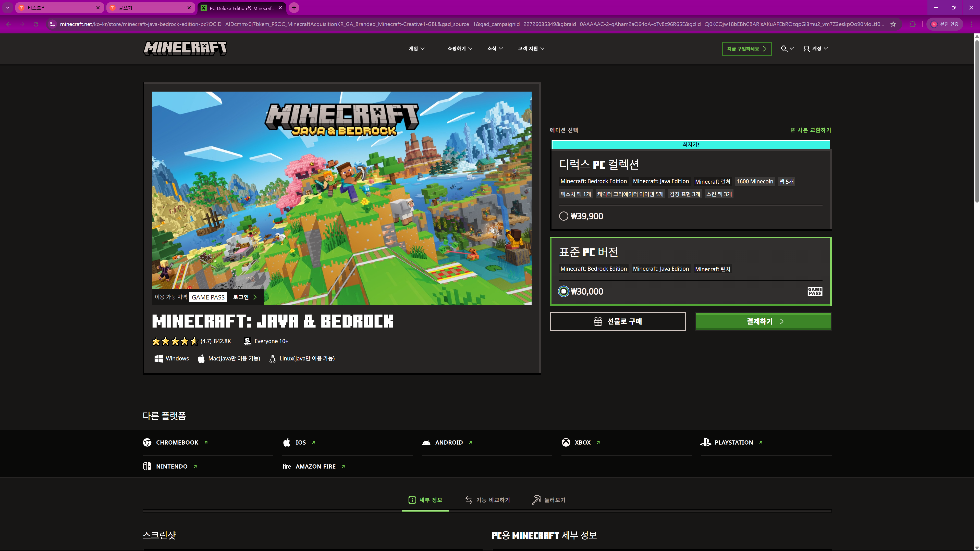Open the NINTENDO platform link
Viewport: 980px width, 551px height.
pos(171,466)
